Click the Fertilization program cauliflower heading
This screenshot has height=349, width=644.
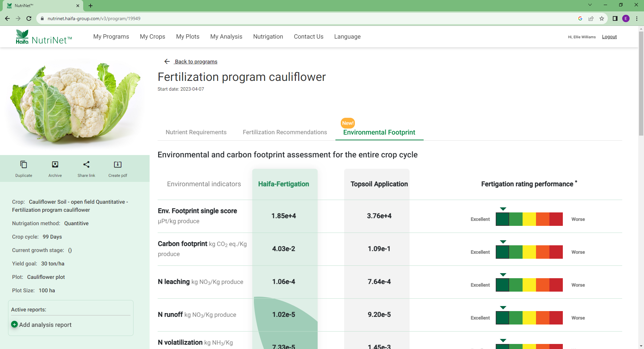[x=241, y=77]
